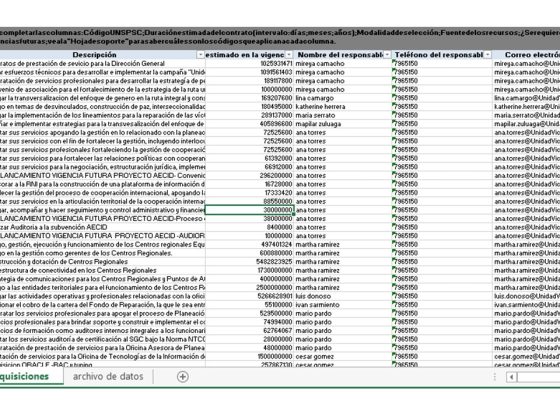
Task: Select cell with value 1730000000
Action: point(249,270)
